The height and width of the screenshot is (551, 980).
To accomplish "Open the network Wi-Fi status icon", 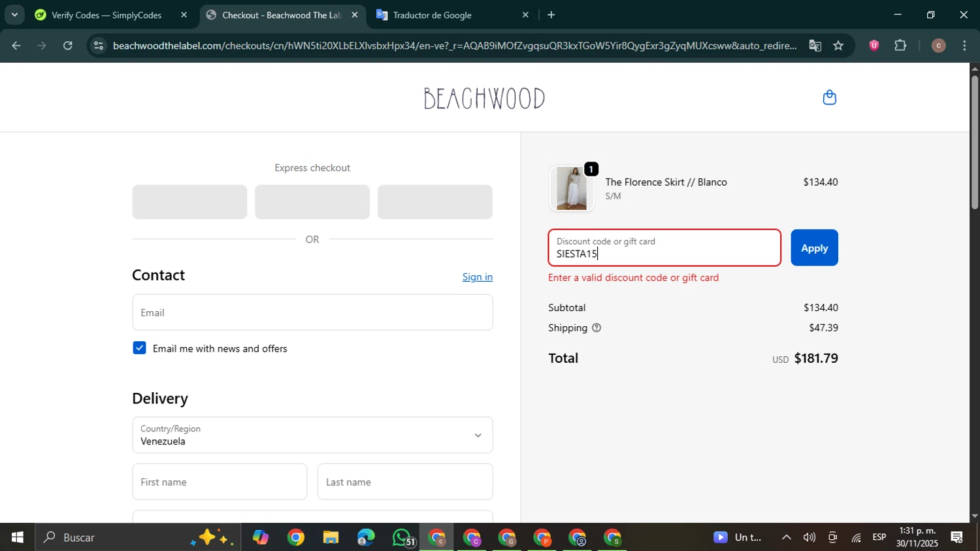I will 856,537.
